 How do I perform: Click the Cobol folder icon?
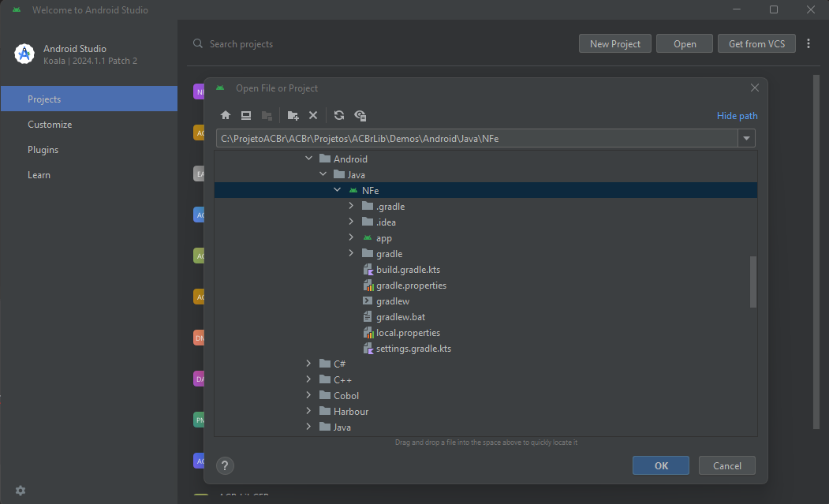325,395
